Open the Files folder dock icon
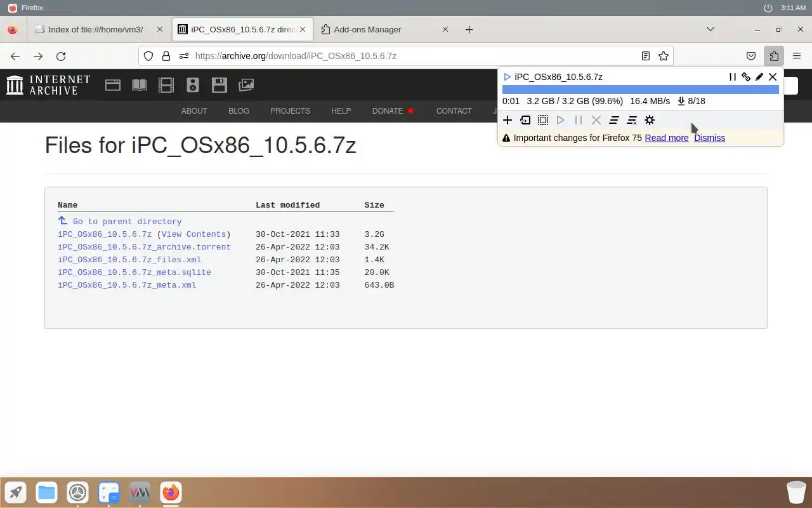This screenshot has width=812, height=508. point(46,492)
